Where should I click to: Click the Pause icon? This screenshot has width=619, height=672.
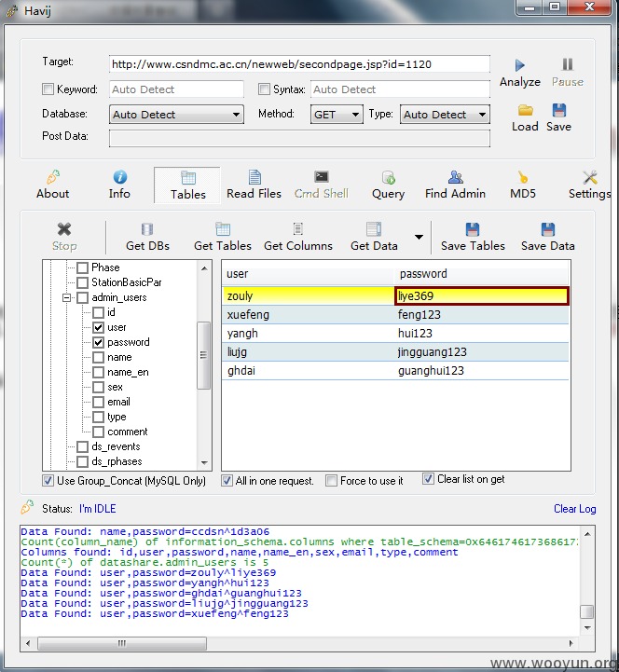[x=567, y=64]
